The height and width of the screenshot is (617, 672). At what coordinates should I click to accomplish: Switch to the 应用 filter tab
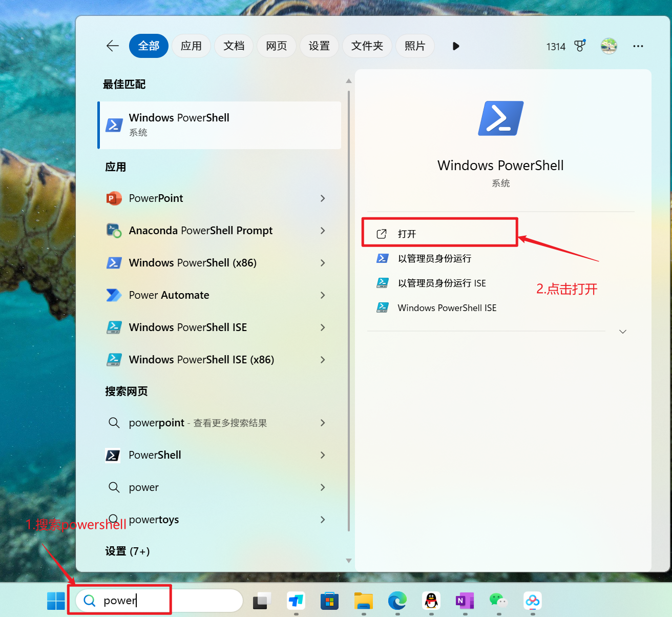point(192,46)
